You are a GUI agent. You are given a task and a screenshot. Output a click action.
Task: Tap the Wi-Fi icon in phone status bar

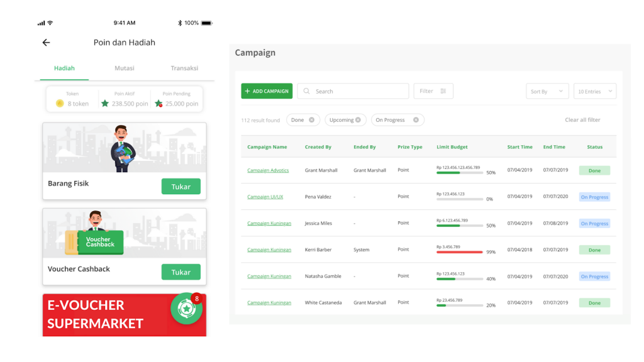(50, 23)
